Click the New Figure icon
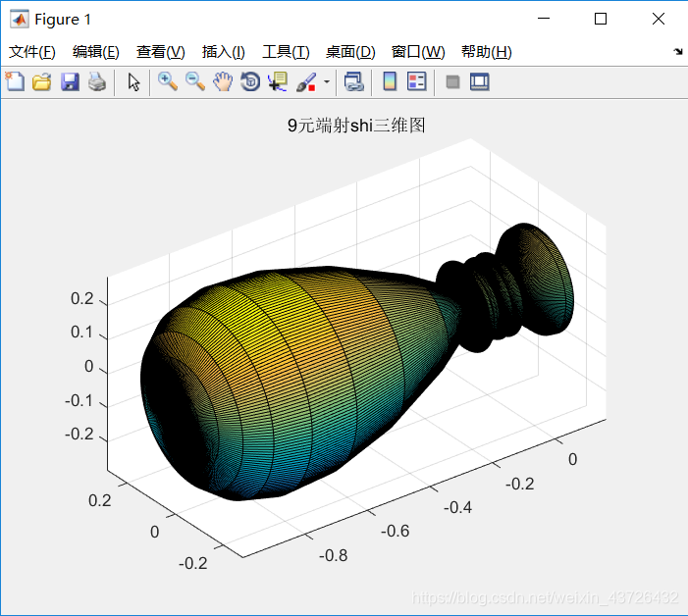 15,82
